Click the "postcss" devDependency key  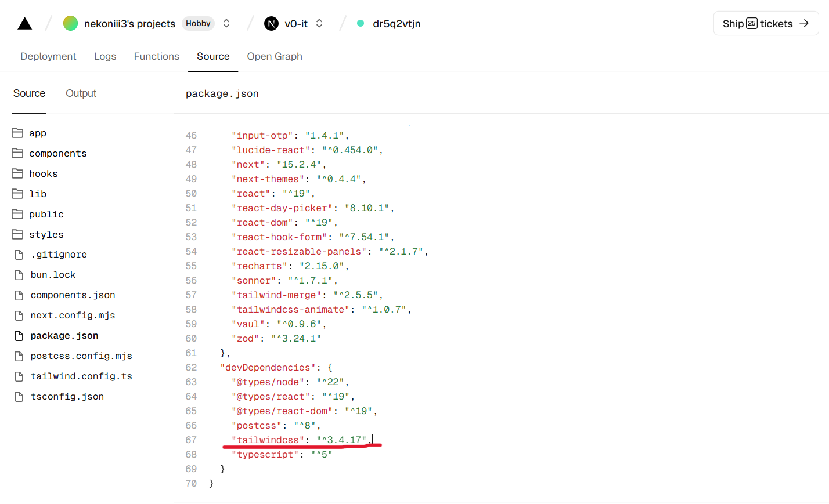pyautogui.click(x=256, y=426)
